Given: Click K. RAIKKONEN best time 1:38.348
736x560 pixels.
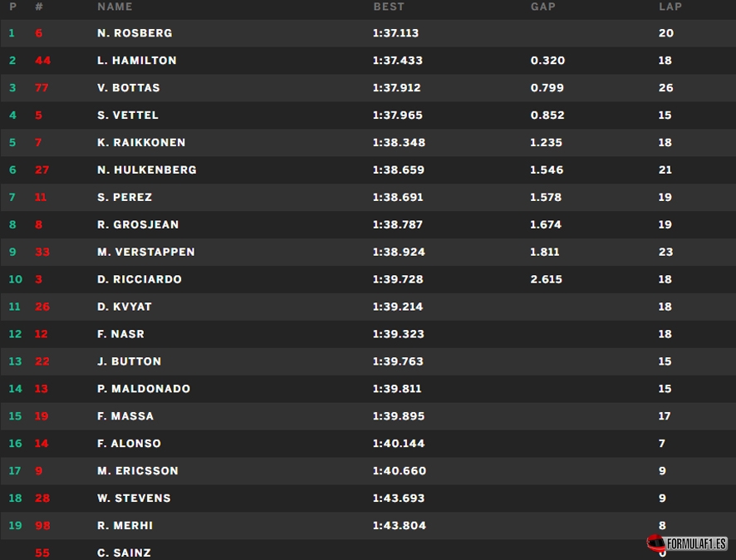Looking at the screenshot, I should pyautogui.click(x=399, y=142).
